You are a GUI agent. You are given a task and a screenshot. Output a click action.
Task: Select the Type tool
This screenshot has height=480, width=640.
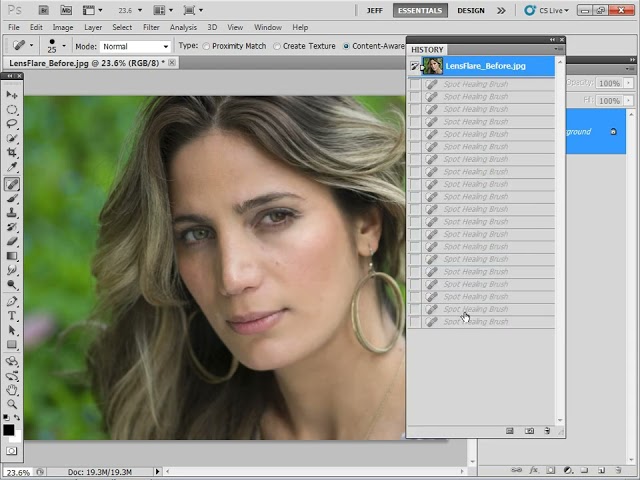click(x=12, y=316)
